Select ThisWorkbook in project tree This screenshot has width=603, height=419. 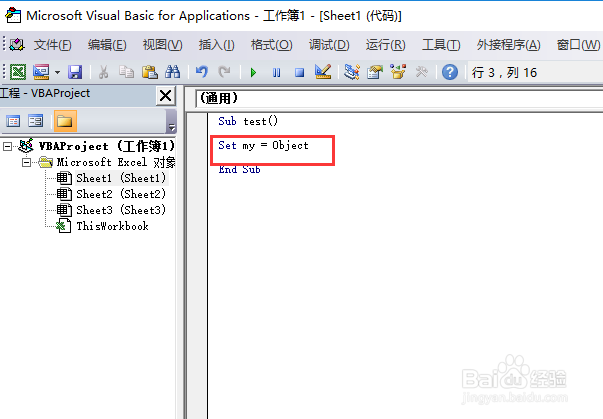pos(112,226)
